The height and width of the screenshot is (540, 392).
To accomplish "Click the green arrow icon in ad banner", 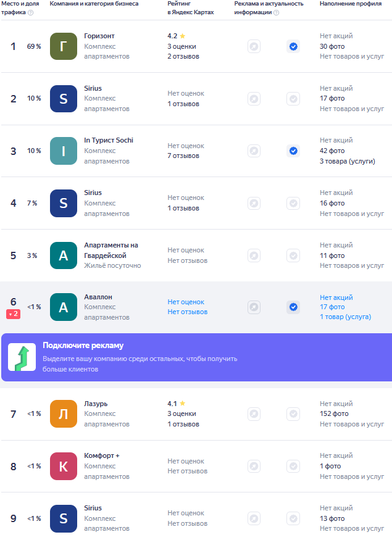I will 22,357.
